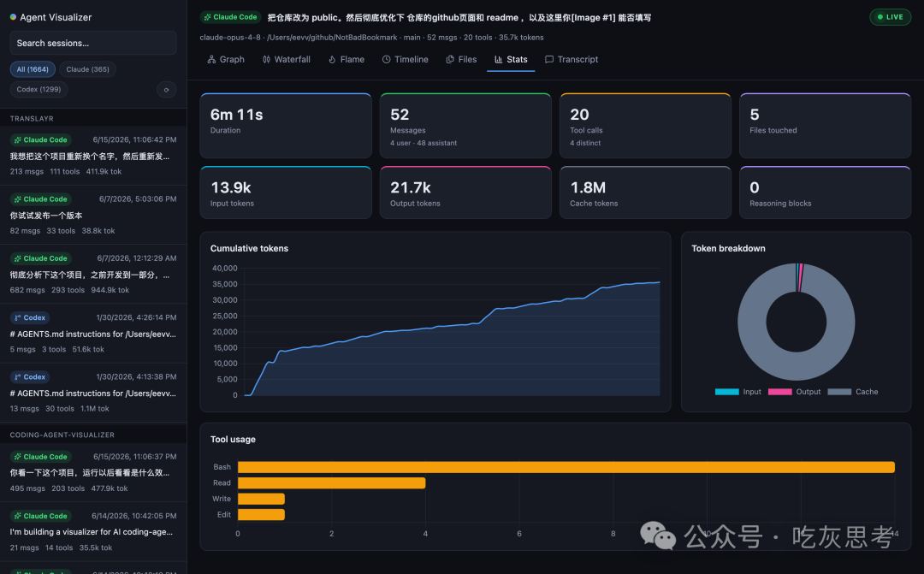
Task: Click the session title text in the header
Action: (459, 18)
